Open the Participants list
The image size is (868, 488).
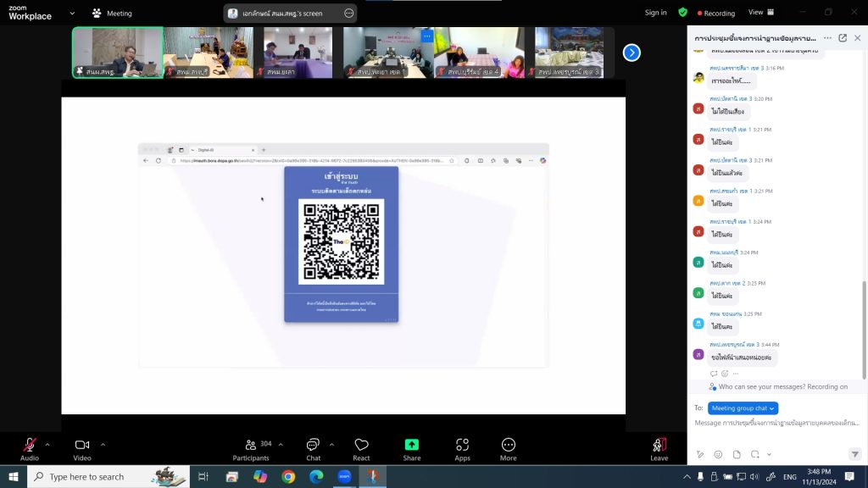[x=251, y=449]
